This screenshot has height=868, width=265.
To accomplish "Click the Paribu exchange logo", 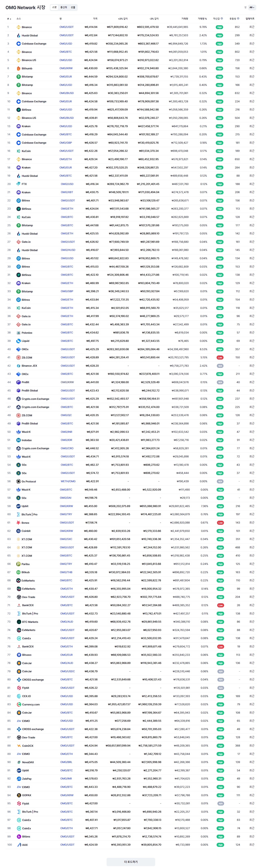I will coord(19,564).
